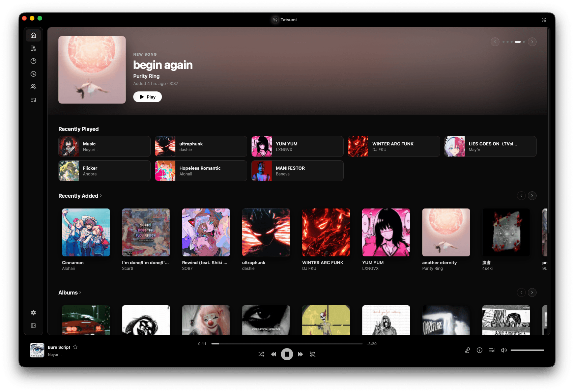Show lyrics with the microphone icon
This screenshot has height=392, width=574.
pyautogui.click(x=467, y=350)
